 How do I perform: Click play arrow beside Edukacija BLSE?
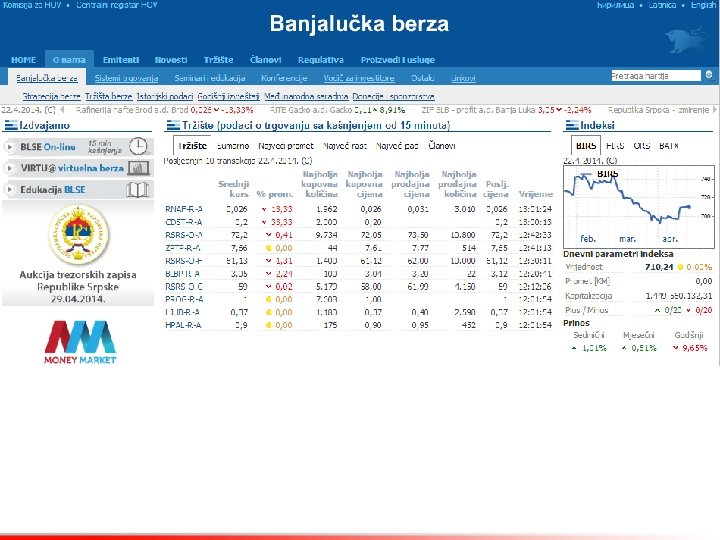pyautogui.click(x=9, y=189)
